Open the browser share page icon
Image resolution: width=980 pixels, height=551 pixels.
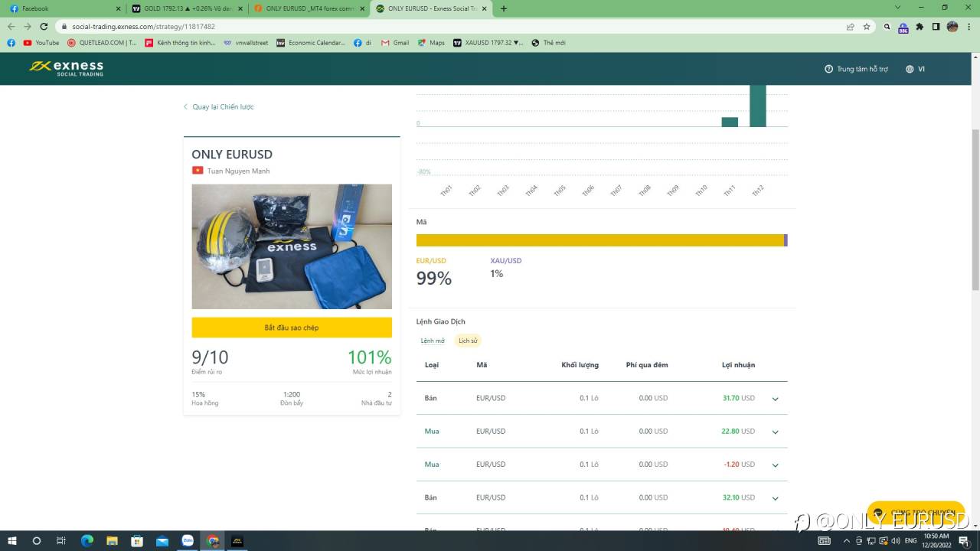point(850,26)
